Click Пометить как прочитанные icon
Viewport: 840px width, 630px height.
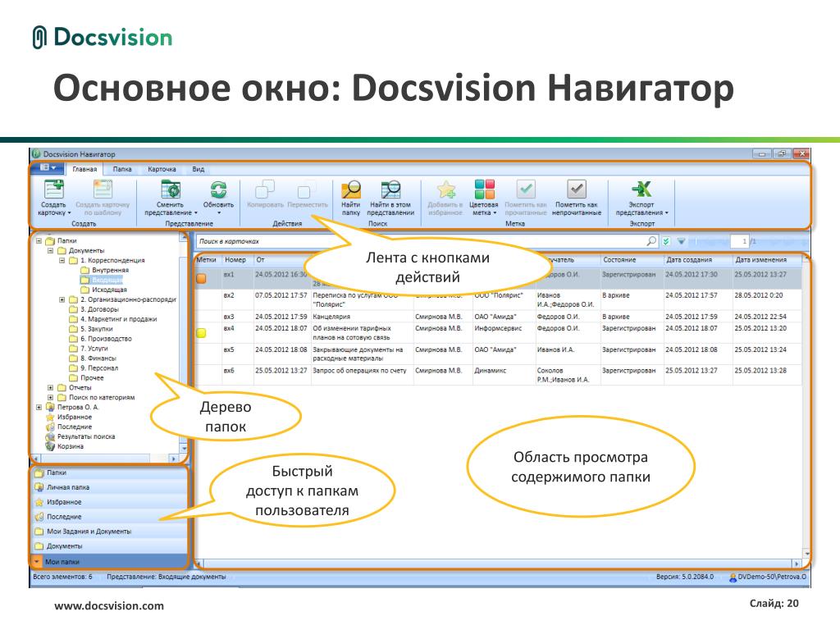coord(526,189)
